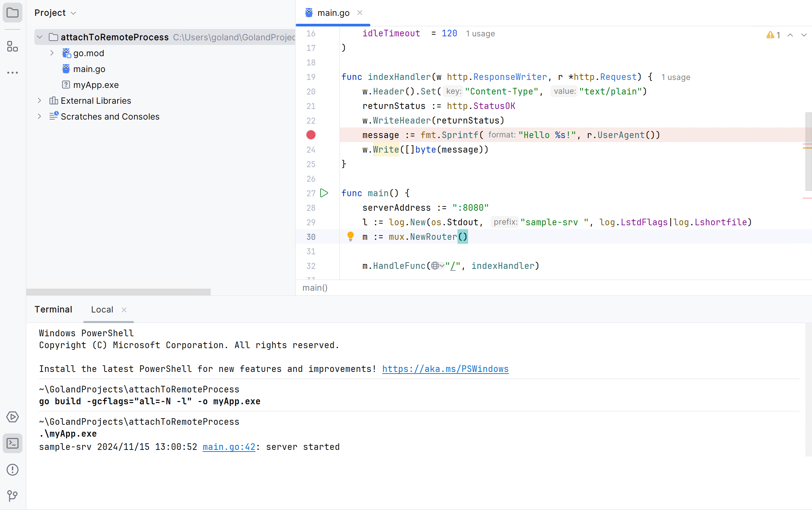Open the Project view options dropdown
The height and width of the screenshot is (510, 812).
click(74, 13)
